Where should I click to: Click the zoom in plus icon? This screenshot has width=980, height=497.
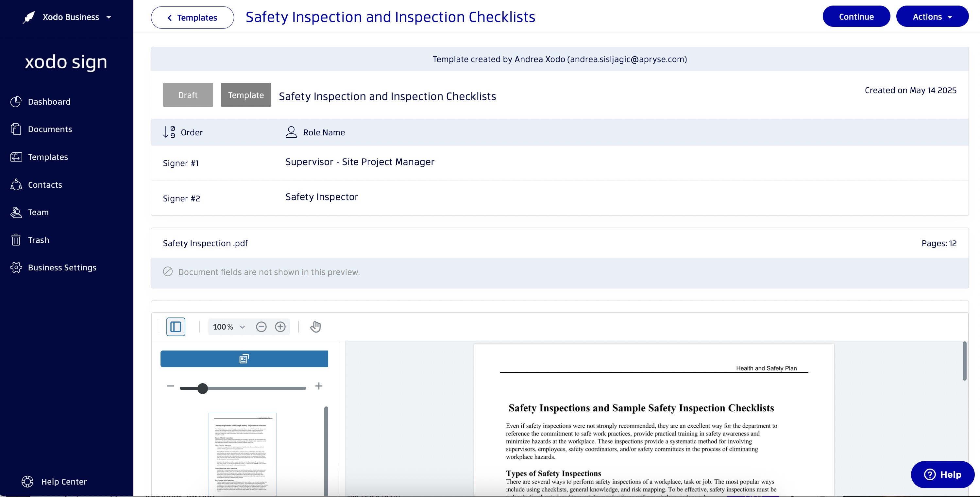[x=280, y=327]
